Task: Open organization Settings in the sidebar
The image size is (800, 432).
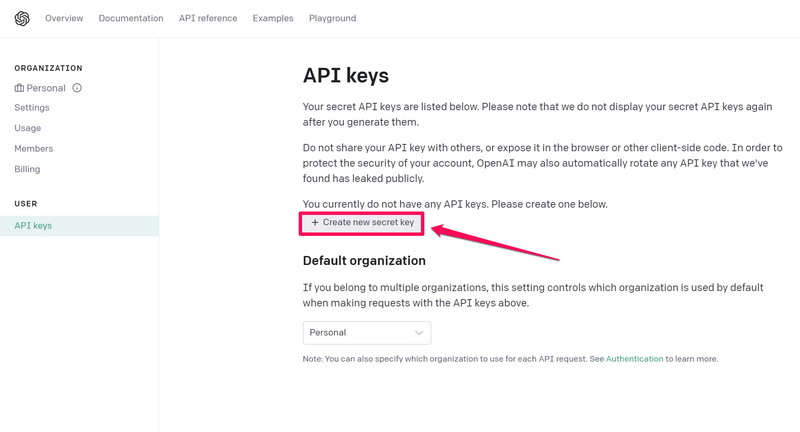Action: point(32,108)
